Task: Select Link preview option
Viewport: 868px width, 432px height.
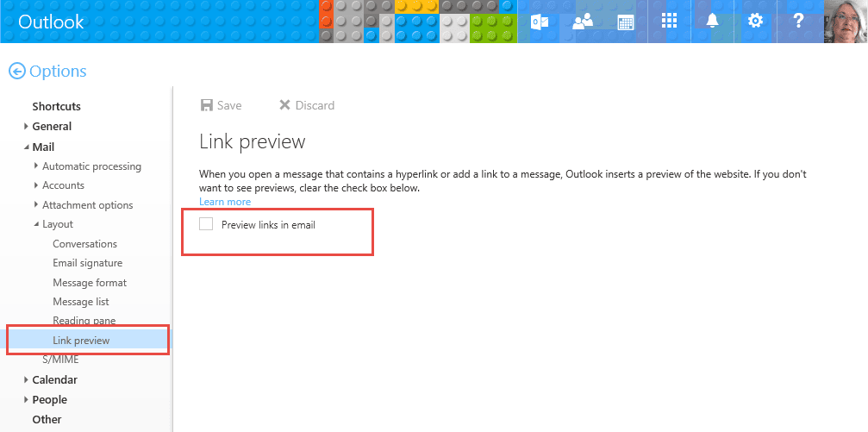Action: point(81,340)
